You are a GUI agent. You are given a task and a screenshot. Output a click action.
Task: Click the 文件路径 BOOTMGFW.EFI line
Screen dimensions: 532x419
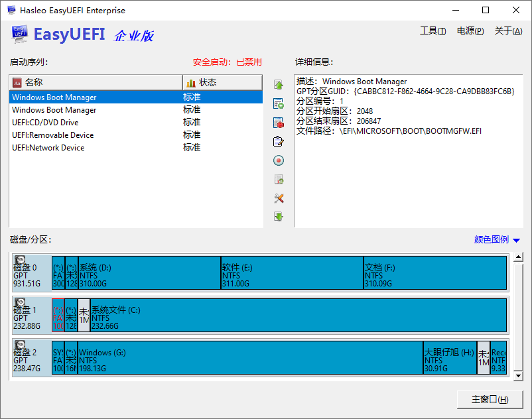point(389,131)
